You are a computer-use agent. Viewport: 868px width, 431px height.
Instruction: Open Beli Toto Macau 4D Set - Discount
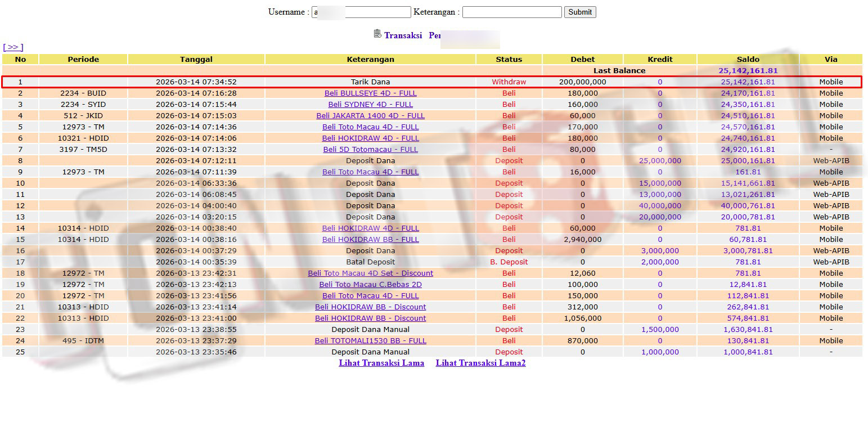(370, 273)
